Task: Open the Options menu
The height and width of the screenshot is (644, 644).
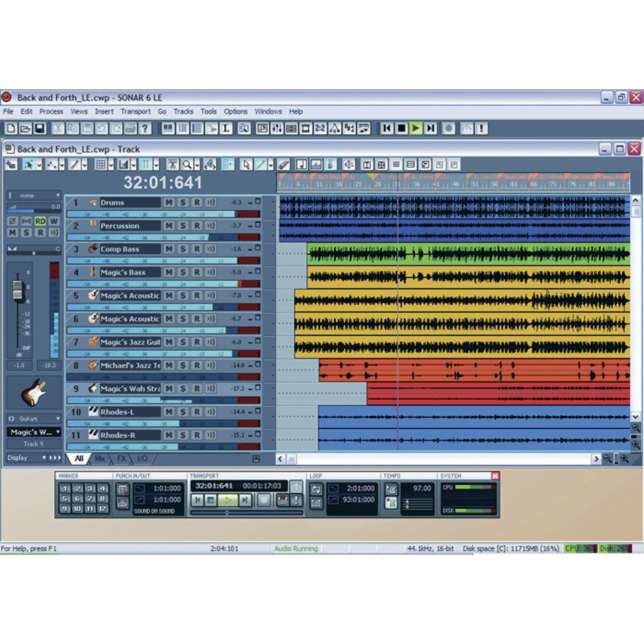Action: 236,111
